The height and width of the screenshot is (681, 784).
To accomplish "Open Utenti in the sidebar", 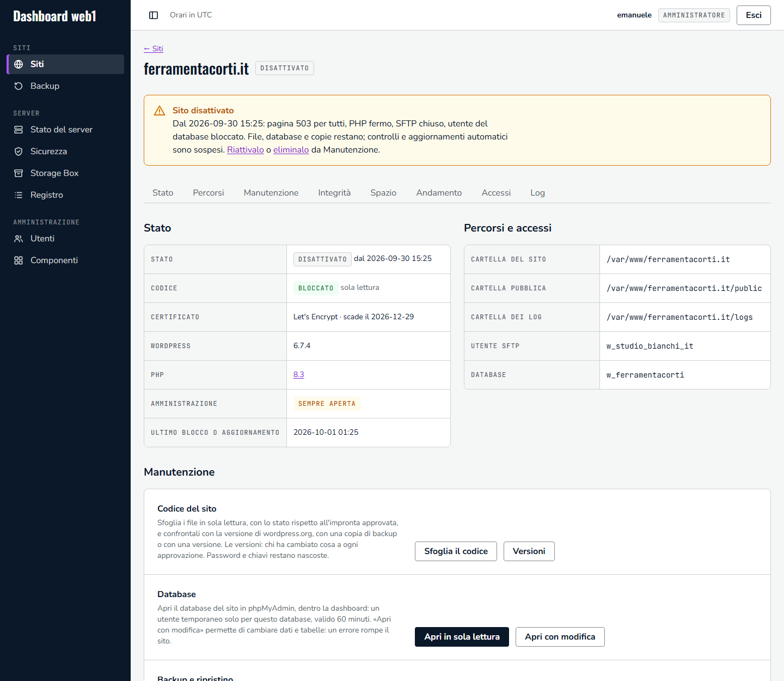I will point(65,239).
